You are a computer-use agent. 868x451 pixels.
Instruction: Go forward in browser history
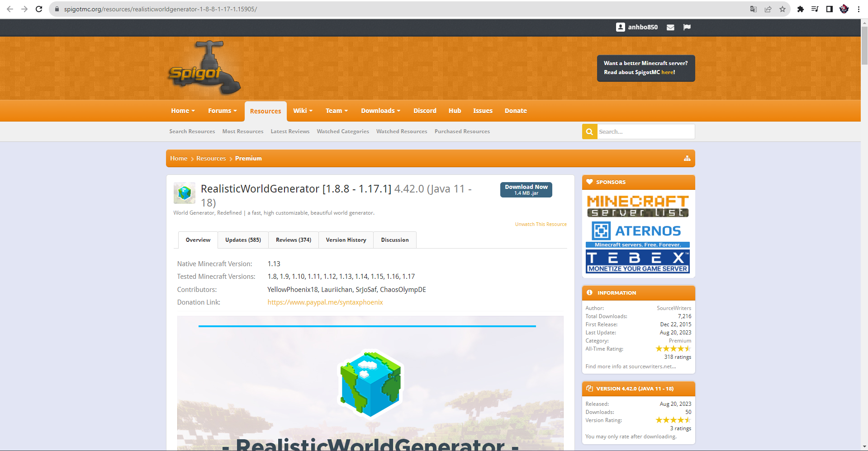click(24, 9)
